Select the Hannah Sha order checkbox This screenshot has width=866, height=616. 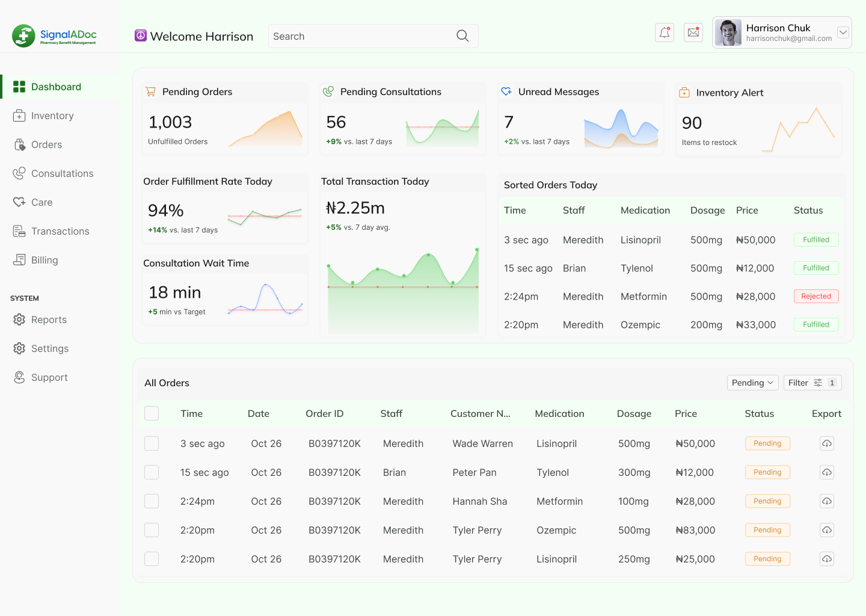152,501
